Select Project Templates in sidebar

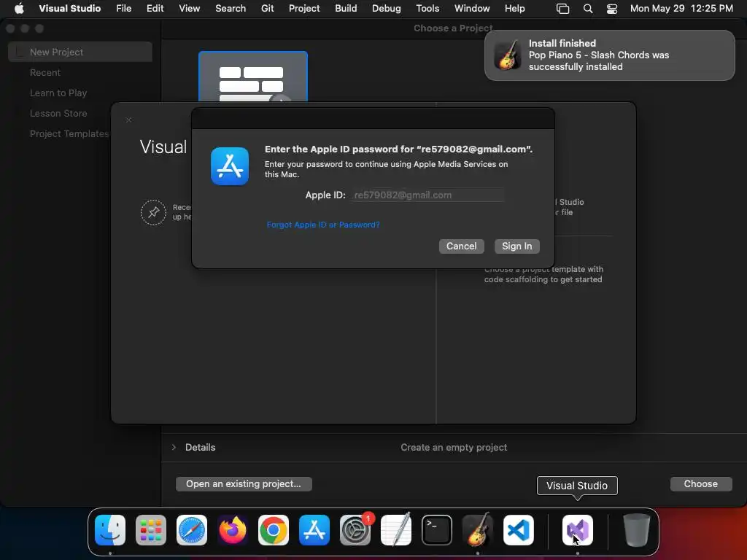point(69,134)
